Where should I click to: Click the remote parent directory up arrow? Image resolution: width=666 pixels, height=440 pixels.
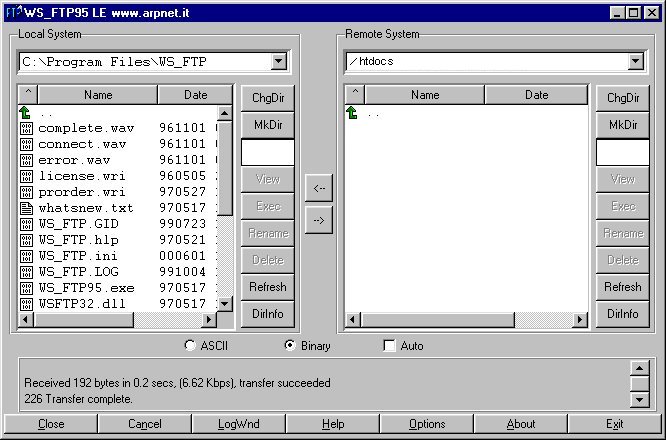(x=352, y=113)
